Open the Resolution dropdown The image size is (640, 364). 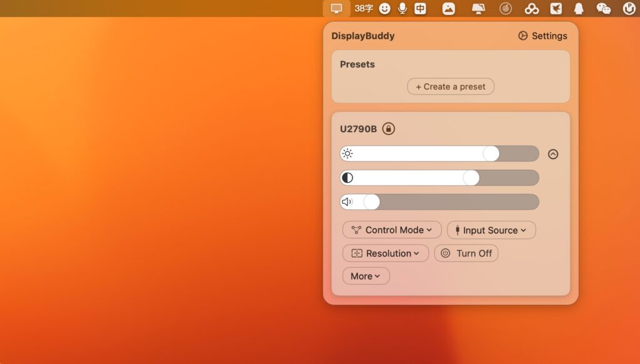point(385,253)
